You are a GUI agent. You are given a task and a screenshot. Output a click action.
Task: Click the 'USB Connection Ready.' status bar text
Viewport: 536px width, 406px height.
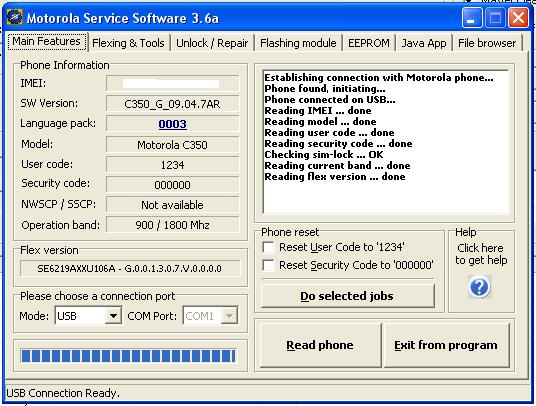pyautogui.click(x=63, y=393)
